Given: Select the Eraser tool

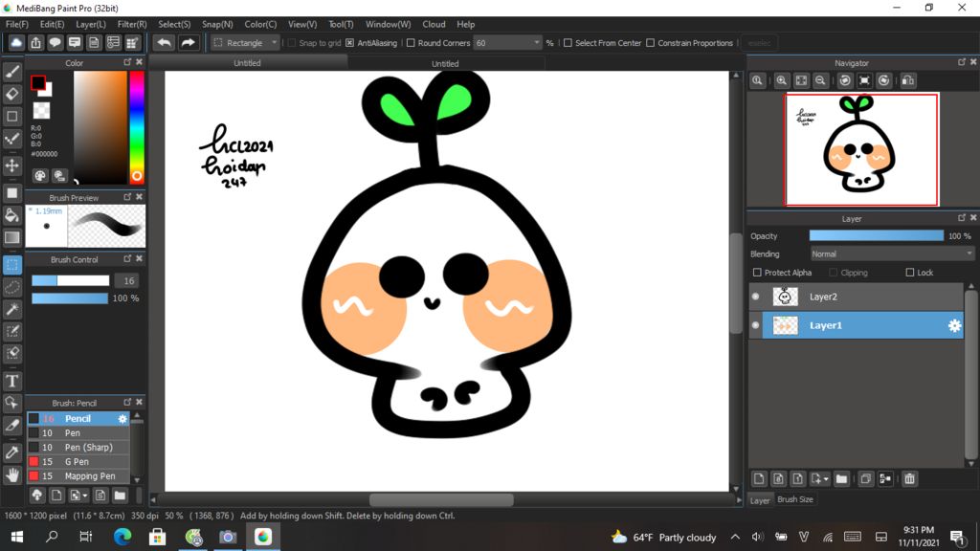Looking at the screenshot, I should pyautogui.click(x=11, y=95).
